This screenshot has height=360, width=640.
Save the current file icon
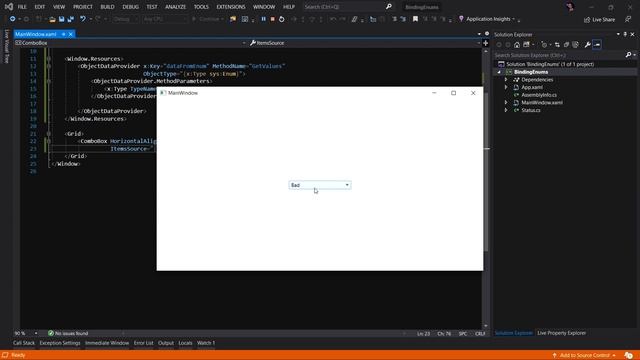[62, 19]
